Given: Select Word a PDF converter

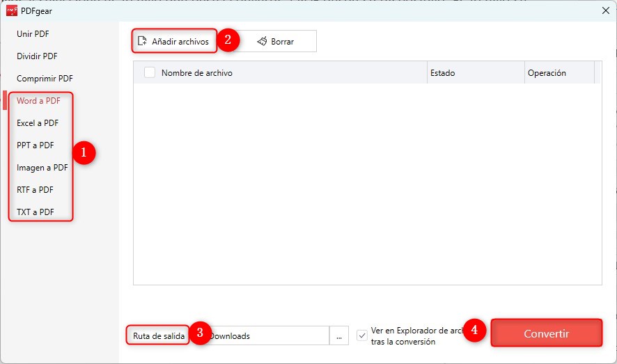Looking at the screenshot, I should tap(38, 101).
